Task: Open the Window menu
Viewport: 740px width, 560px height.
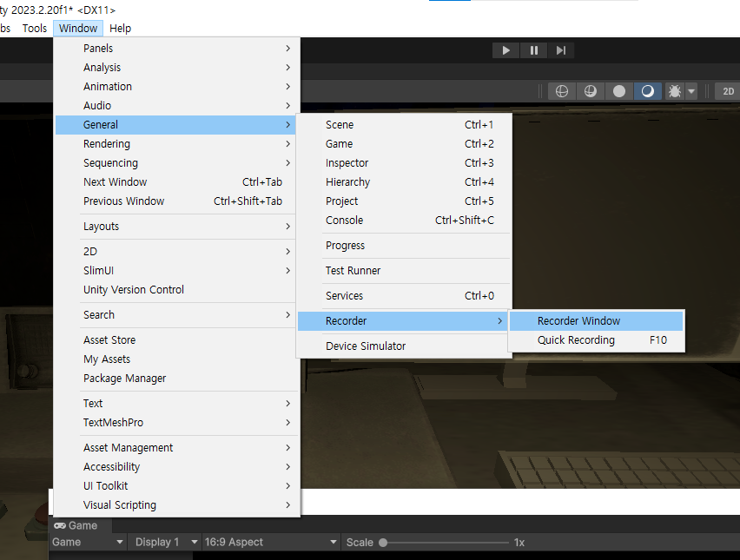Action: tap(78, 29)
